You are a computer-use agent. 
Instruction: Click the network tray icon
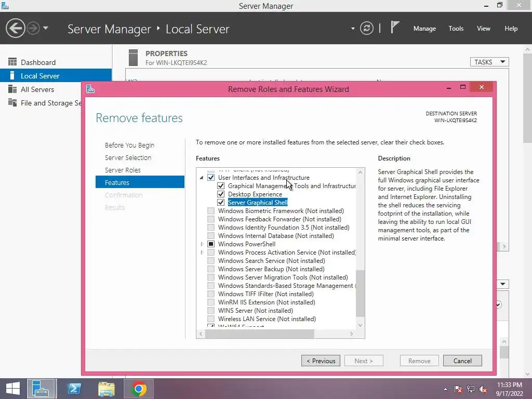point(471,389)
